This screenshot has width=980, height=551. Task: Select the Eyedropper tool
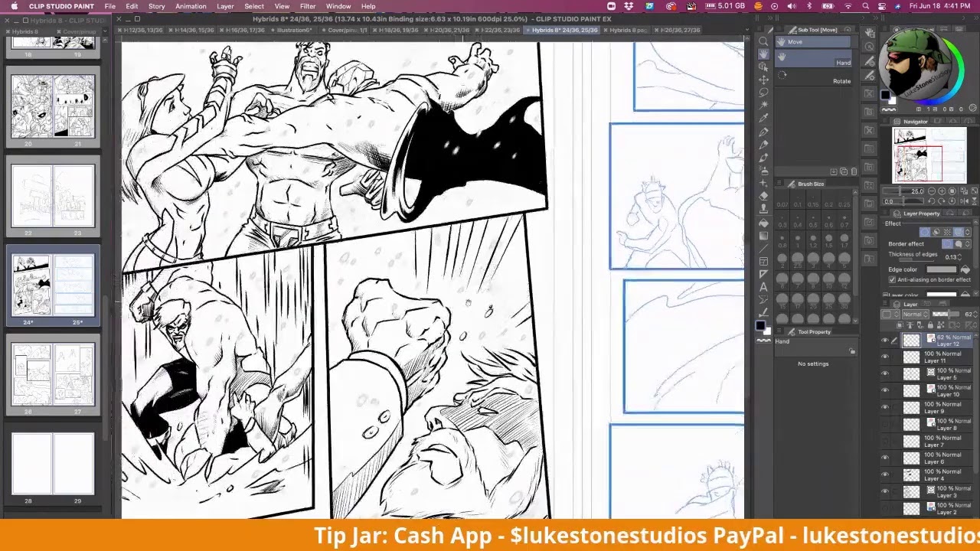point(763,118)
